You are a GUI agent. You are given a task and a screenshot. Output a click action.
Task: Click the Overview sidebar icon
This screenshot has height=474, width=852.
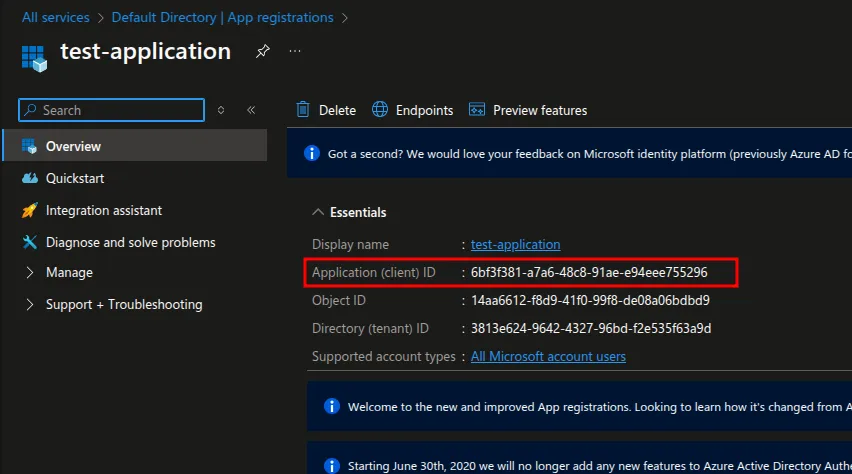pyautogui.click(x=29, y=146)
